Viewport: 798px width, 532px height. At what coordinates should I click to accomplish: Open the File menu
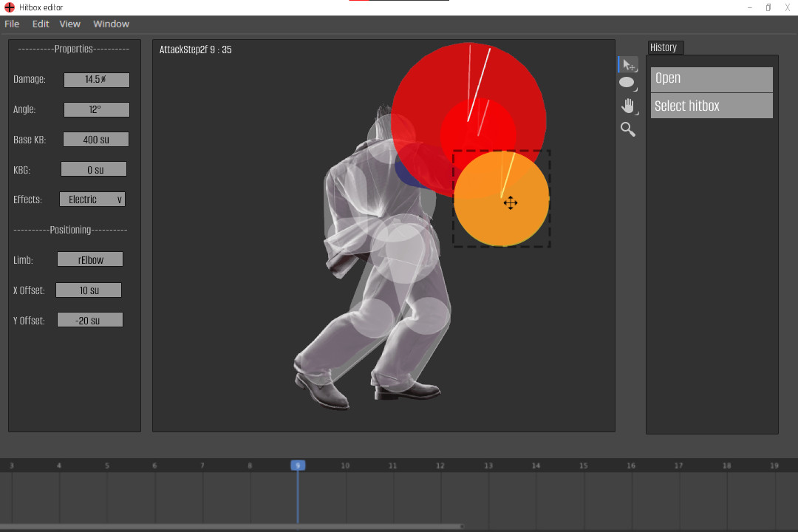tap(12, 24)
